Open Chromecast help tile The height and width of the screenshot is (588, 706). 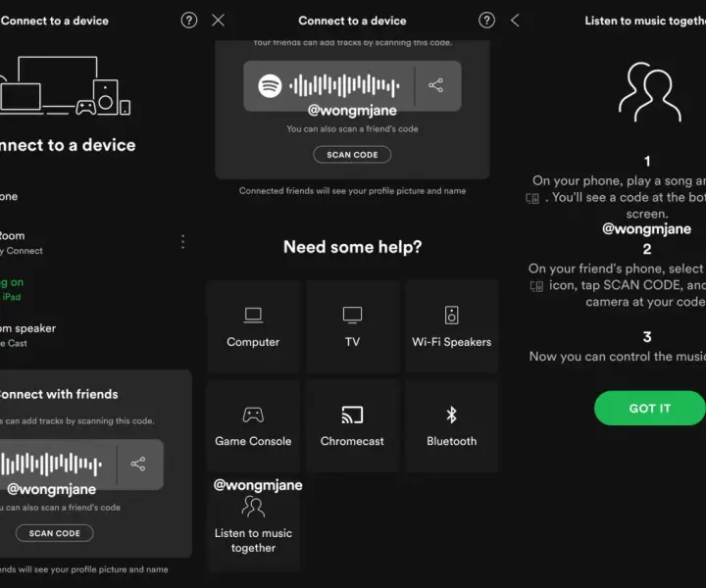point(353,426)
